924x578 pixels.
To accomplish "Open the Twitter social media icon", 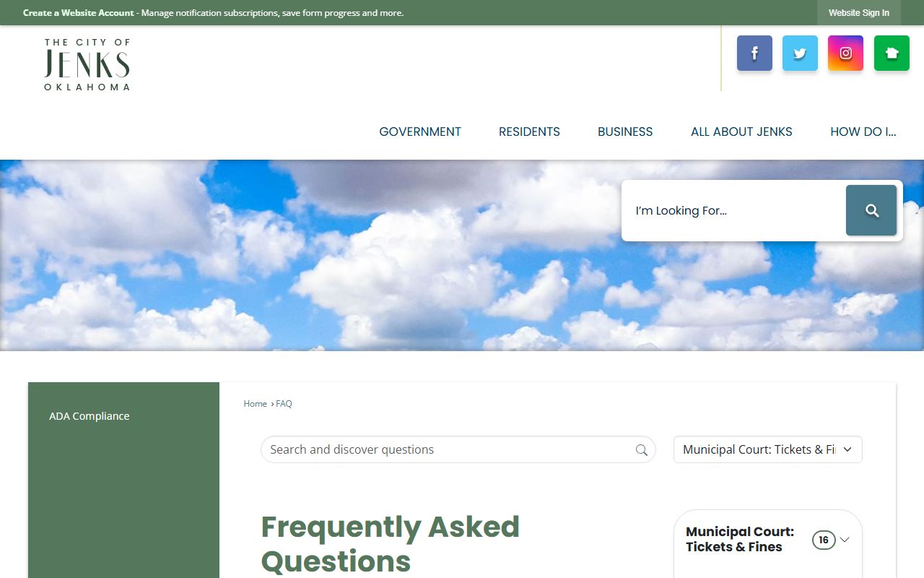I will point(800,53).
